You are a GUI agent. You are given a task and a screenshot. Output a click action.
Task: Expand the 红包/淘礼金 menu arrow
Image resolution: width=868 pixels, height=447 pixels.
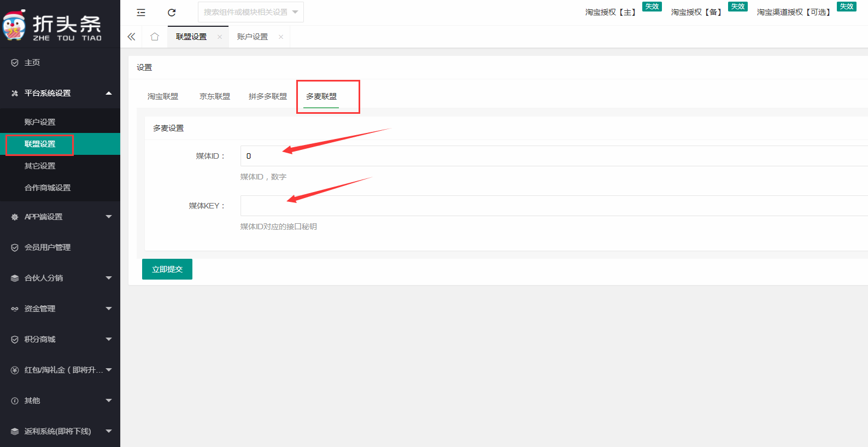click(x=109, y=370)
